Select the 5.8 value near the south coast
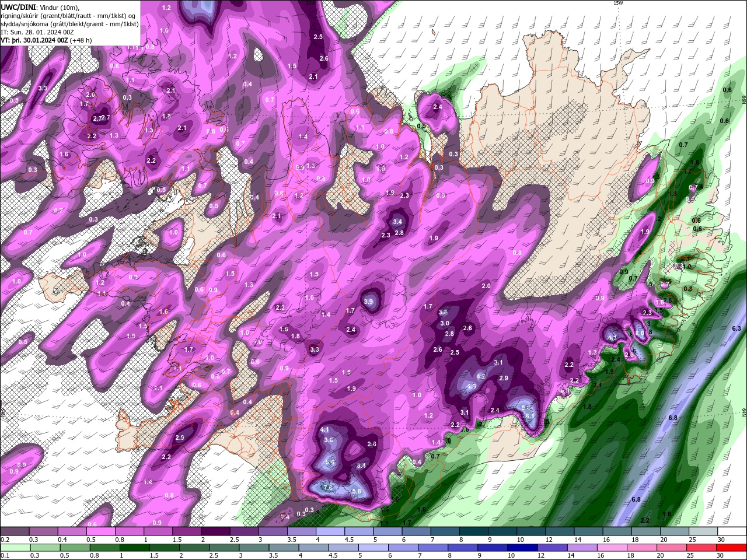 [357, 492]
